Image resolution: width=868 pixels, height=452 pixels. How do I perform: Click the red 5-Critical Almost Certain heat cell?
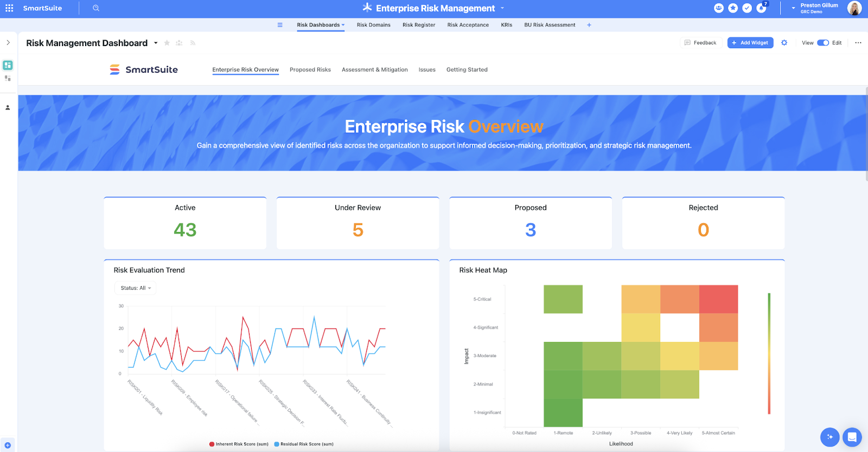718,299
